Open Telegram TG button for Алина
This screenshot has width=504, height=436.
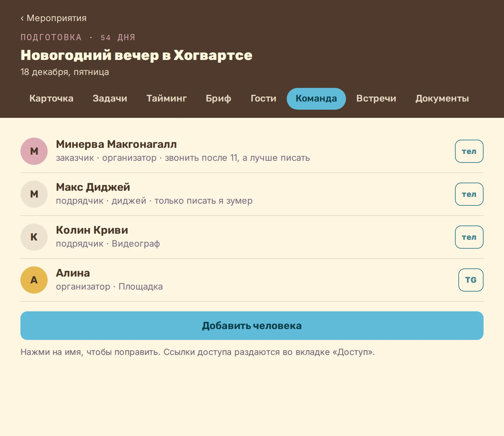pos(471,280)
